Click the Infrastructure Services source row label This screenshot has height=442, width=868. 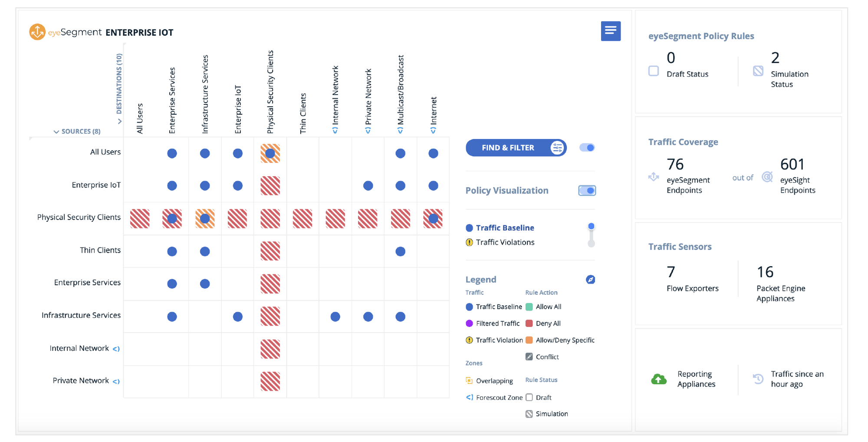pyautogui.click(x=81, y=315)
